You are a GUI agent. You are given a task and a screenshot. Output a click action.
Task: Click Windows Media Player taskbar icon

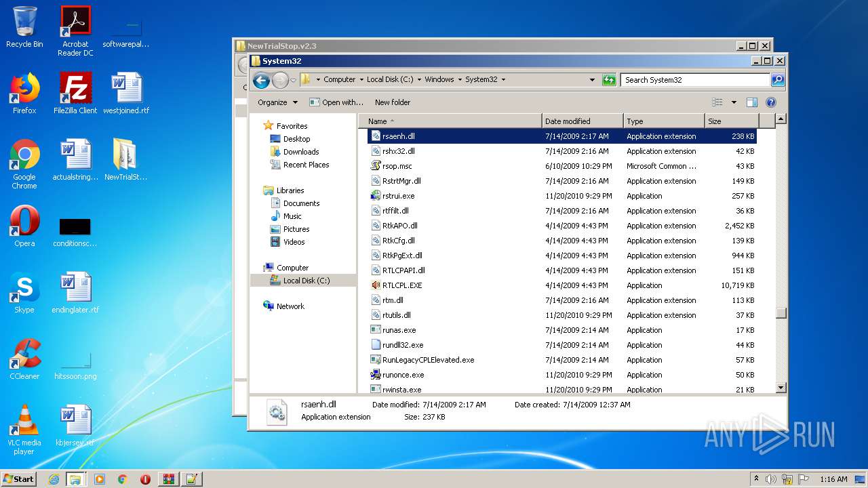(99, 479)
